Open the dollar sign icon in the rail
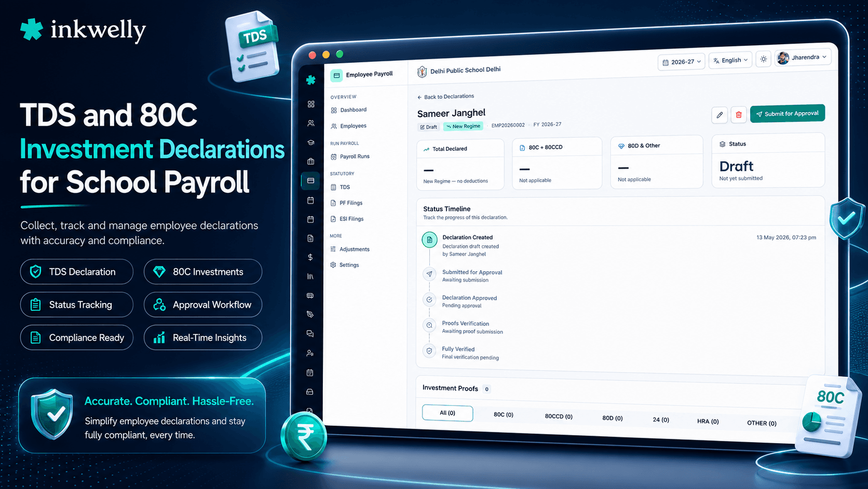Viewport: 868px width, 489px height. coord(310,257)
